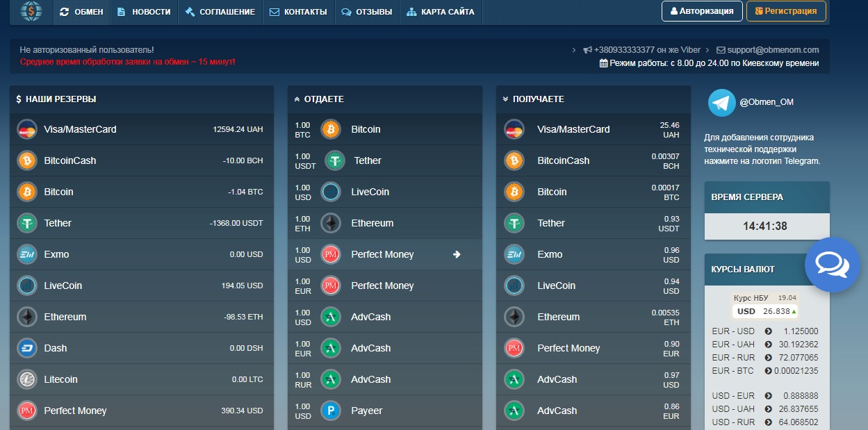Click Litecoin icon in reserves list

point(27,379)
